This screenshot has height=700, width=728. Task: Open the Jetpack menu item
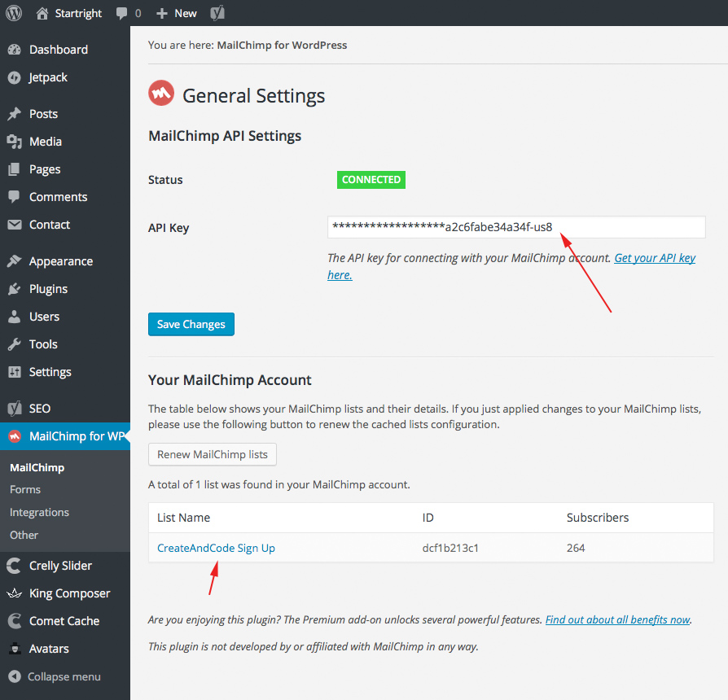pos(48,77)
